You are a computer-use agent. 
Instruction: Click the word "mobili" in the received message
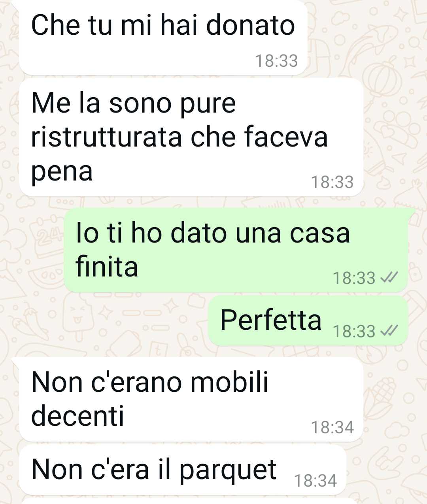click(229, 382)
